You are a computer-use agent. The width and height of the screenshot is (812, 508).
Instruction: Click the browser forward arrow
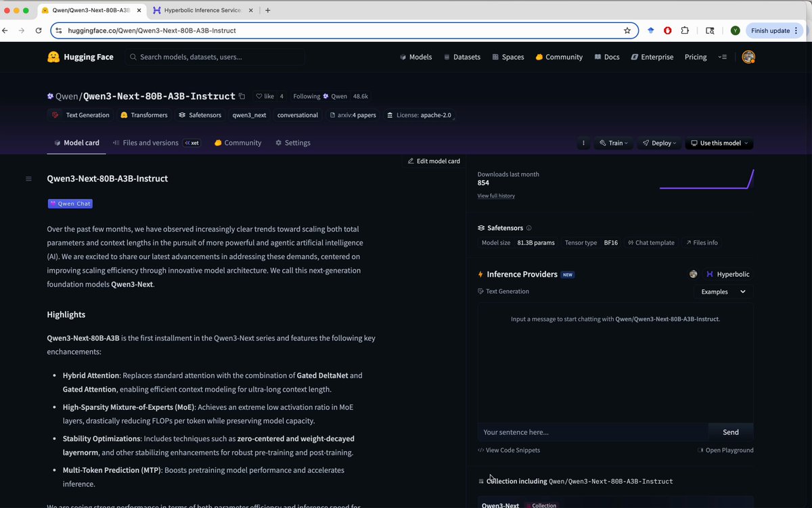click(x=21, y=30)
